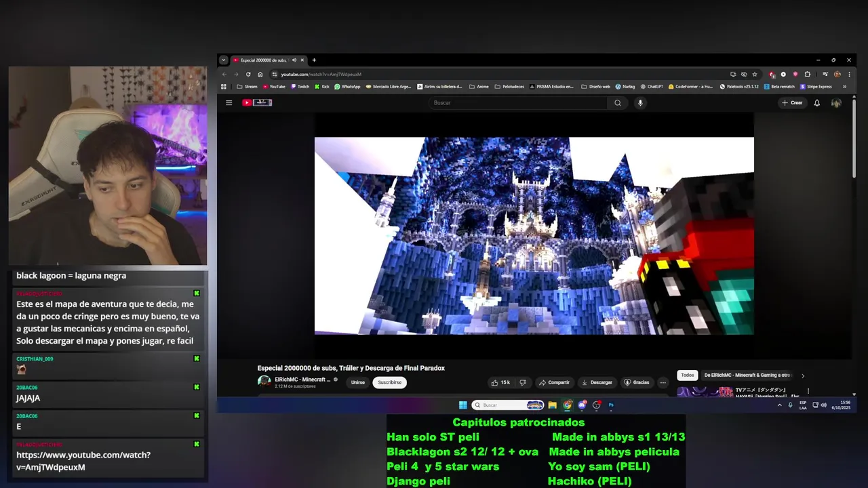
Task: Open Pelotudeces bookmarks folder
Action: tap(509, 87)
